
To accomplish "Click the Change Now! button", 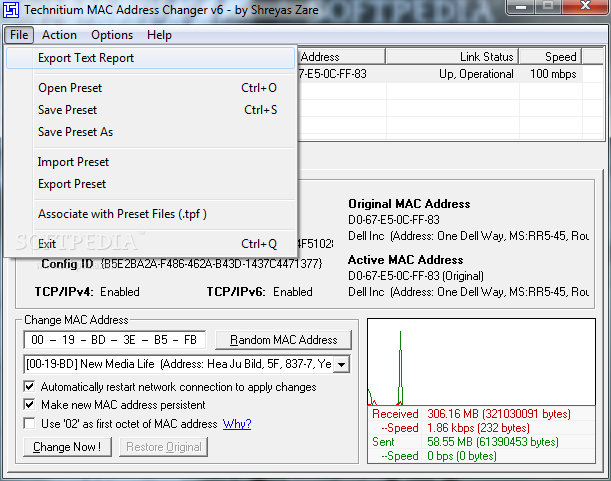I will coord(67,447).
